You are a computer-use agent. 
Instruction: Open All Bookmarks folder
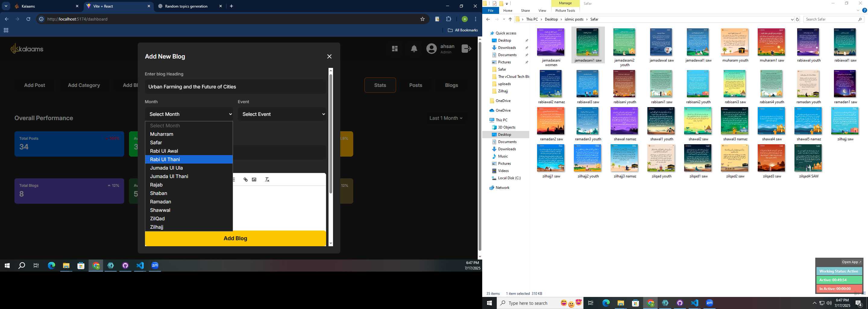click(x=462, y=30)
